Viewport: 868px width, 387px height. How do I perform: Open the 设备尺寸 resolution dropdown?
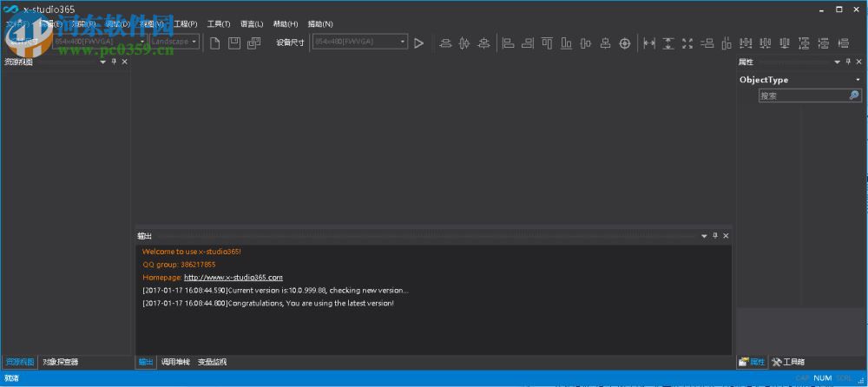[x=403, y=42]
